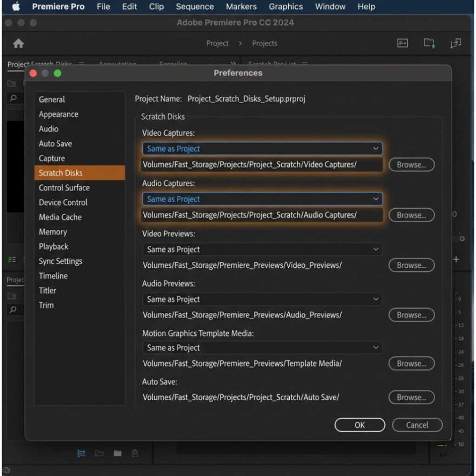Open Motion Graphics Template Media dropdown
Image resolution: width=476 pixels, height=476 pixels.
(262, 348)
